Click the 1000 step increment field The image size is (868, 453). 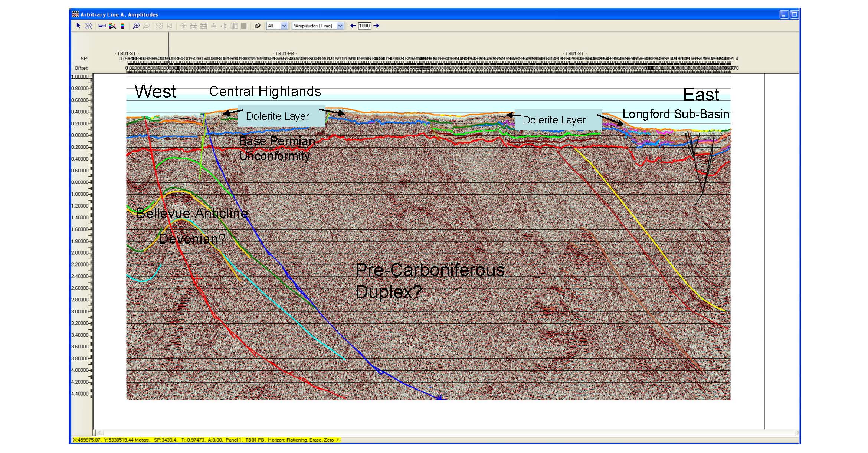pos(364,26)
